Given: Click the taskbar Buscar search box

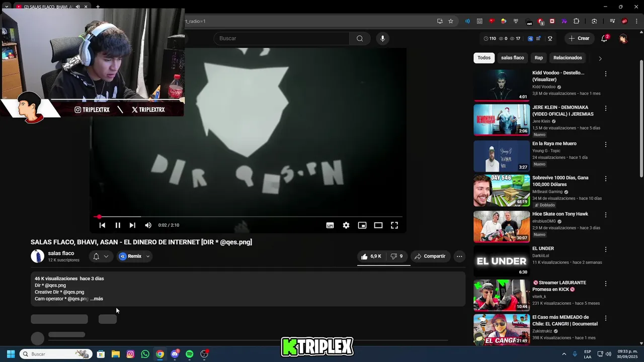Looking at the screenshot, I should tap(56, 354).
